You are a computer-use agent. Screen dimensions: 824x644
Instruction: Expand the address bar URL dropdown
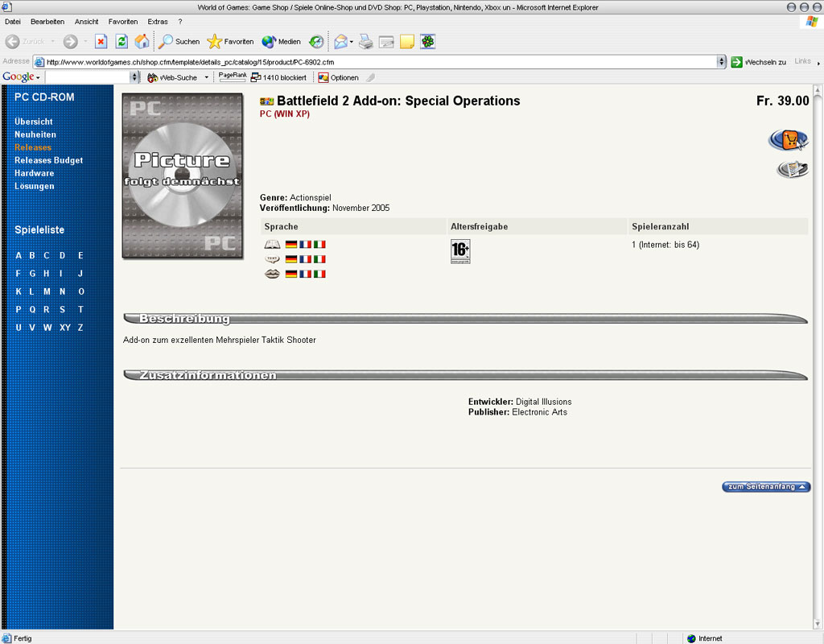[x=721, y=62]
